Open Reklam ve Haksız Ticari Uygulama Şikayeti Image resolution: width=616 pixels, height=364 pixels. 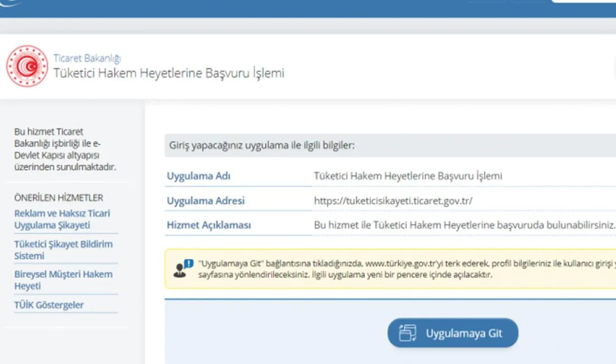(62, 218)
